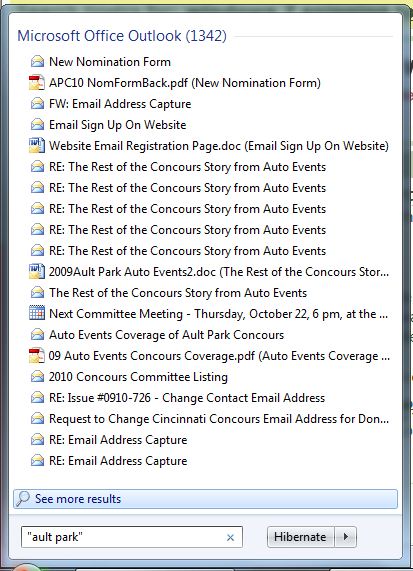The width and height of the screenshot is (413, 571).
Task: Open the 2010 Concours Committee Listing mail icon
Action: (37, 377)
